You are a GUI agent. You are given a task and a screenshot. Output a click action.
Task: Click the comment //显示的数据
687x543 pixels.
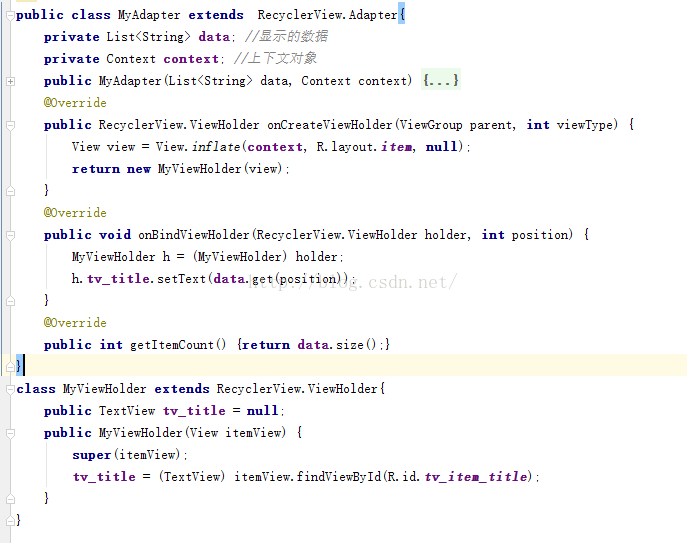point(286,36)
